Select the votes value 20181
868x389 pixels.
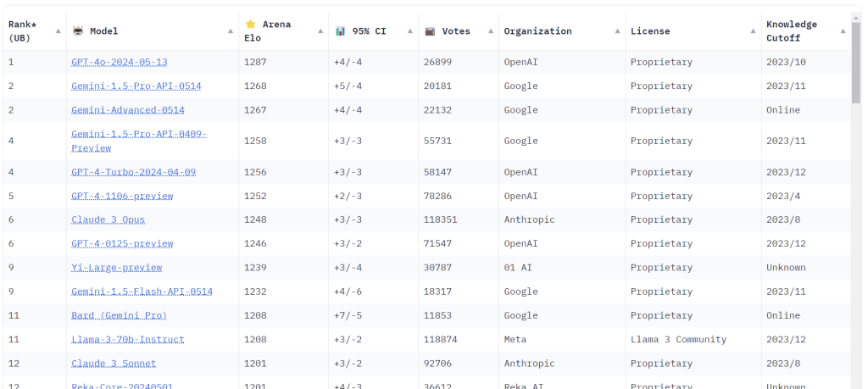click(437, 86)
